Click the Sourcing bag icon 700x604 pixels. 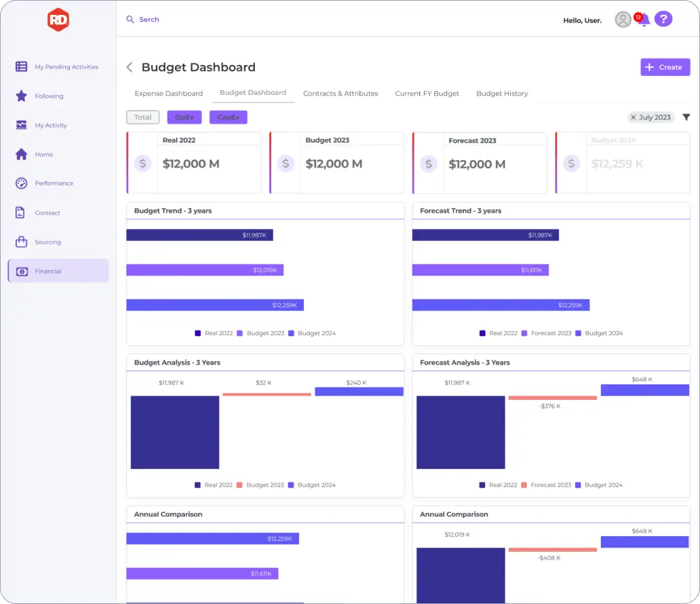pos(22,242)
